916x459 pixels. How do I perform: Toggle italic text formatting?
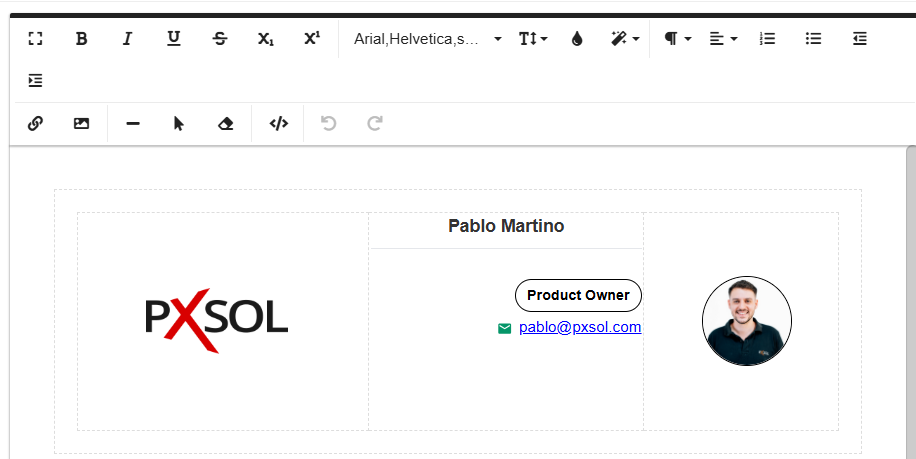pos(127,39)
